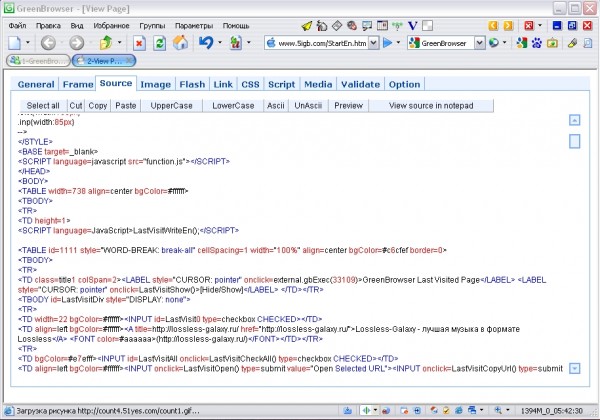Viewport: 600px width, 420px height.
Task: Switch to the Image tab
Action: (x=155, y=84)
